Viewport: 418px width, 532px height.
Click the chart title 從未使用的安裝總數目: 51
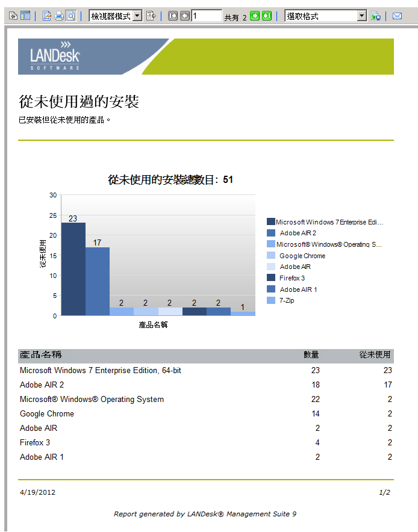170,179
